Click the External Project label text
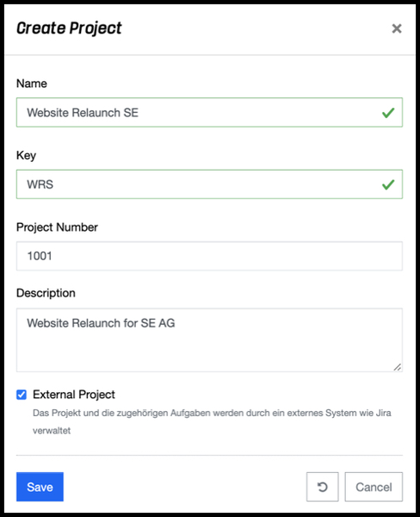 tap(74, 395)
